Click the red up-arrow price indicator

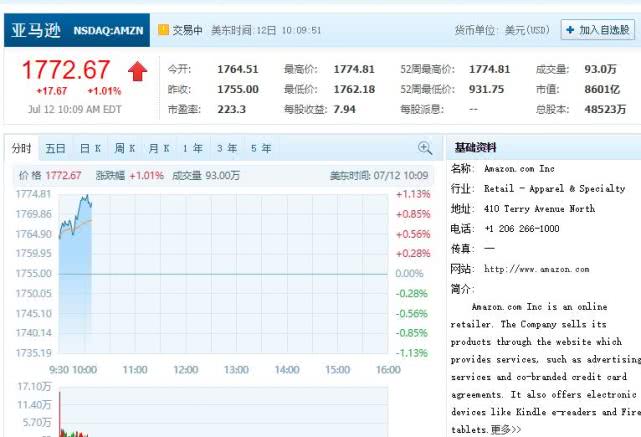click(137, 72)
